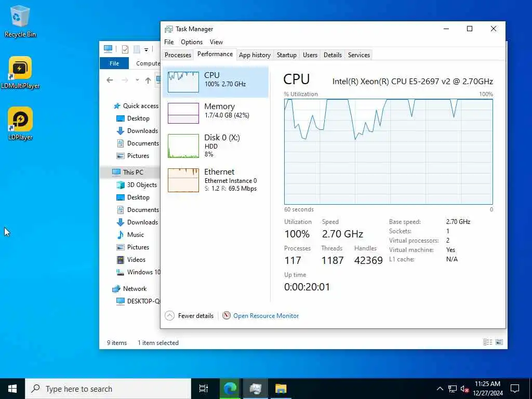Click the muted volume tray icon
The height and width of the screenshot is (399, 532).
click(465, 389)
